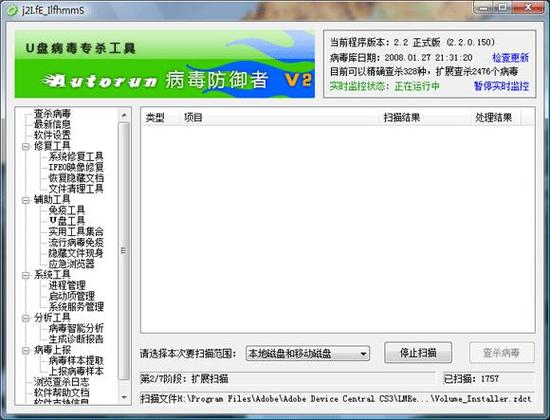Open 浏览查杀日志 entry
Image resolution: width=550 pixels, height=420 pixels.
(x=61, y=382)
